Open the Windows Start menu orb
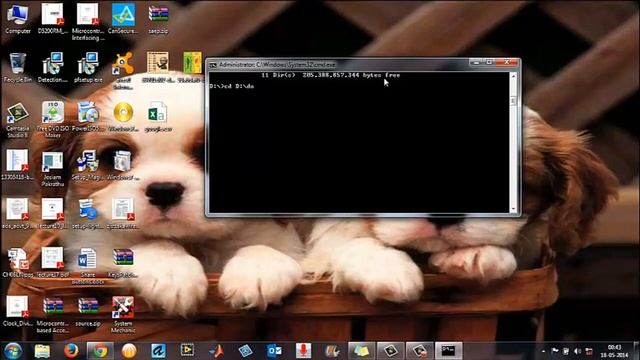 tap(13, 351)
